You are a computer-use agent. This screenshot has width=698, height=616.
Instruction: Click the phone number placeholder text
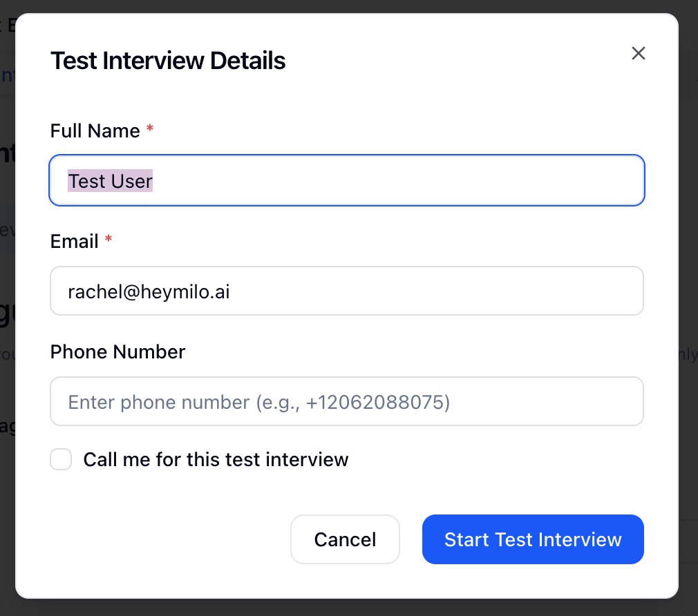[259, 402]
